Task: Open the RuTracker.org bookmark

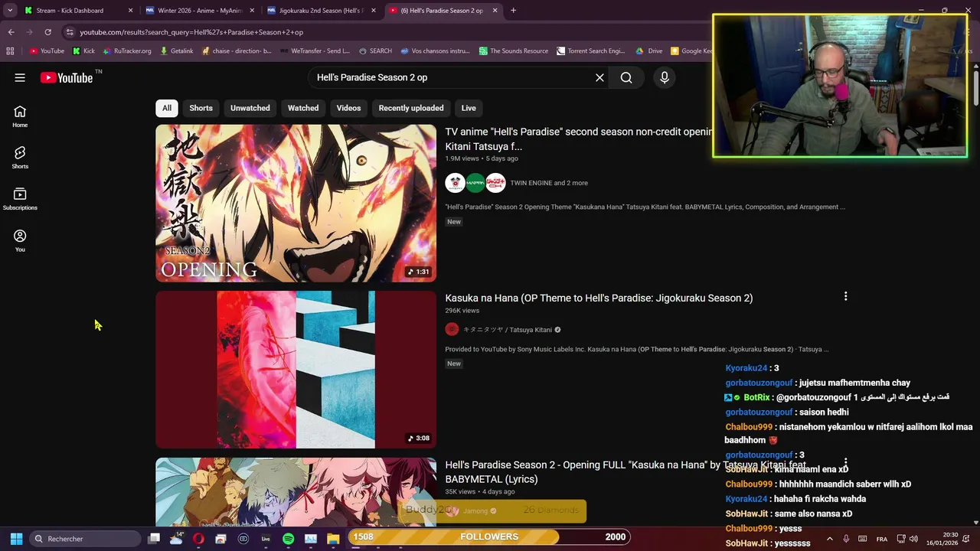Action: click(x=126, y=51)
